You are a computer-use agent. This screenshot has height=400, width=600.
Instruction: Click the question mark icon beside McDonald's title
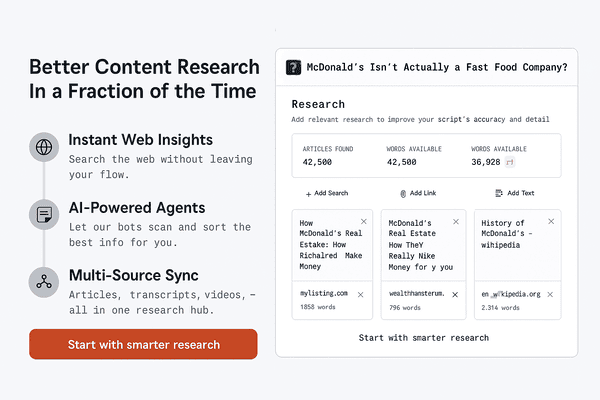293,67
